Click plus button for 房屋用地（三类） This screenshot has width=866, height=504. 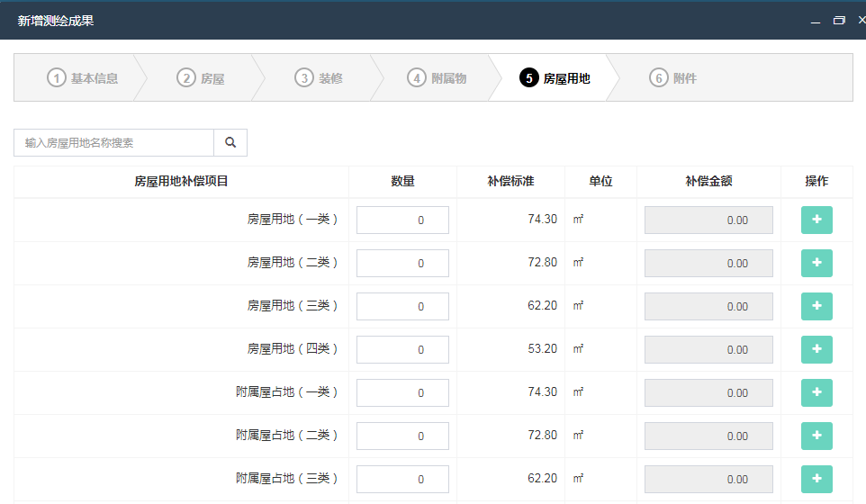point(816,306)
